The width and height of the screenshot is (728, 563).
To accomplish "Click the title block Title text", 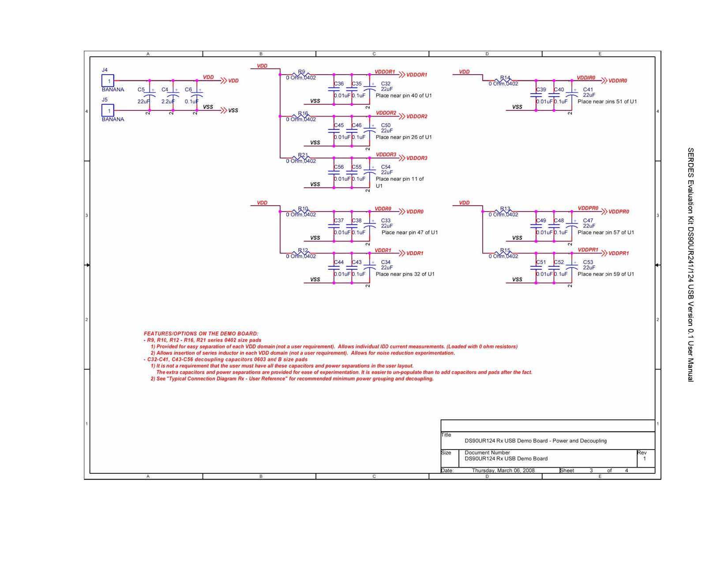I will 535,441.
